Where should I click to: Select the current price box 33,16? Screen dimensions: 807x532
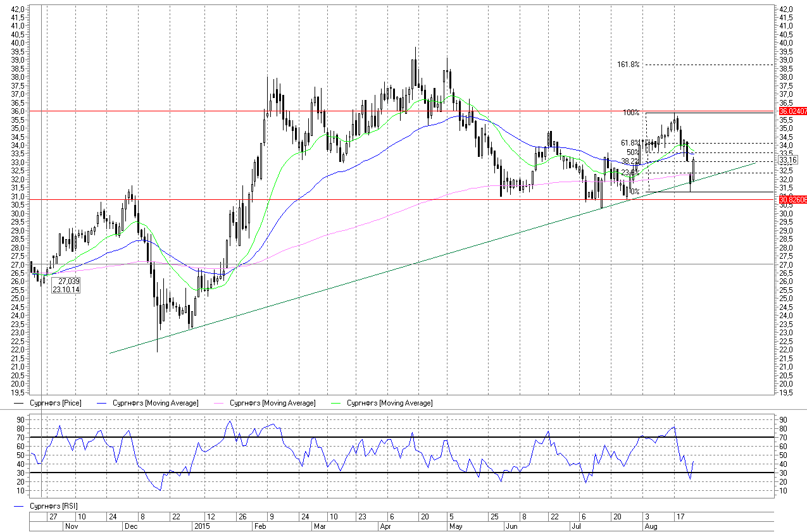[789, 159]
